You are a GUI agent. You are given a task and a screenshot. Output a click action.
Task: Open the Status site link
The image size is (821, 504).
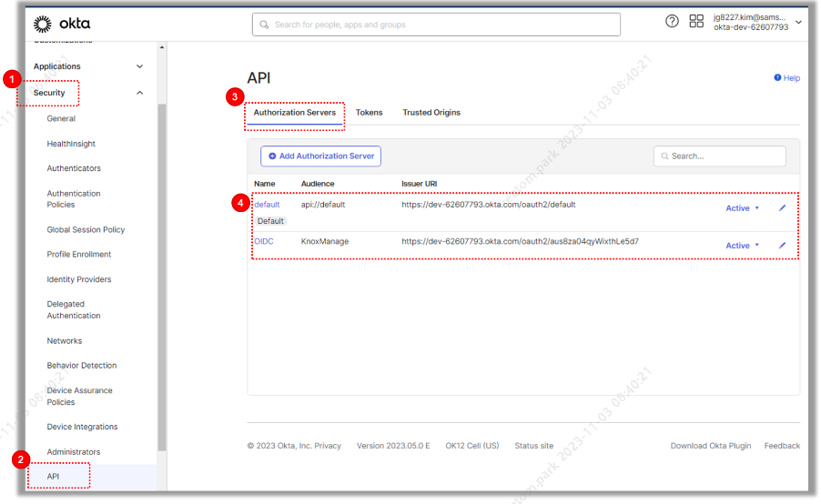coord(533,446)
